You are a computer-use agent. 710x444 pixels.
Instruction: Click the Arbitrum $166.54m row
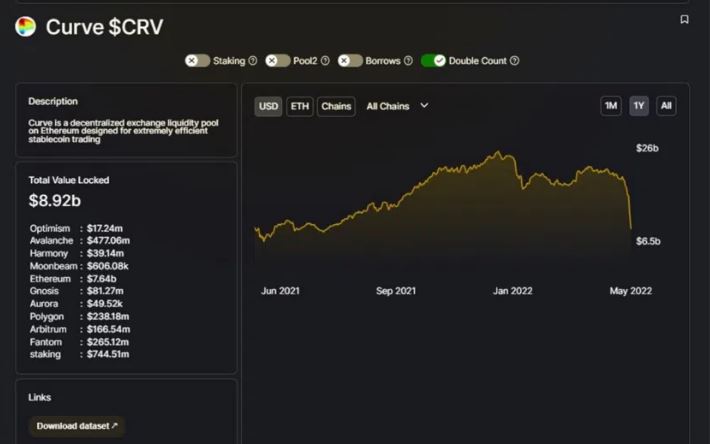[x=80, y=329]
